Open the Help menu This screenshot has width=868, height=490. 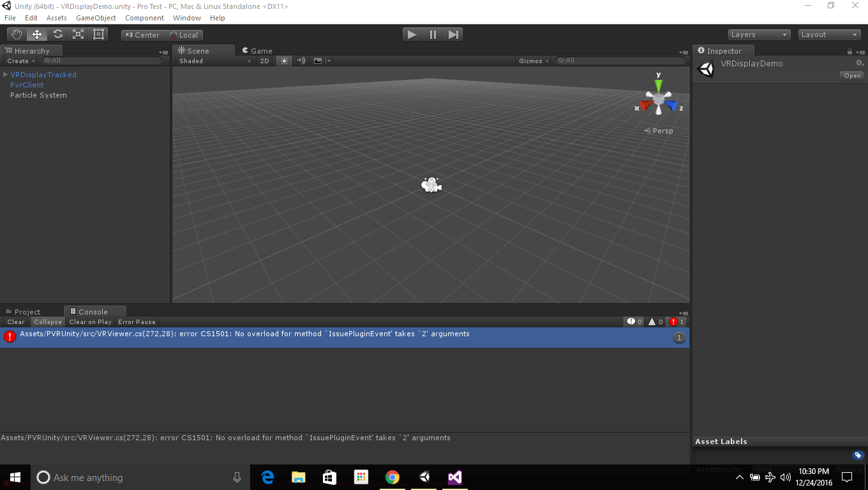pos(218,18)
